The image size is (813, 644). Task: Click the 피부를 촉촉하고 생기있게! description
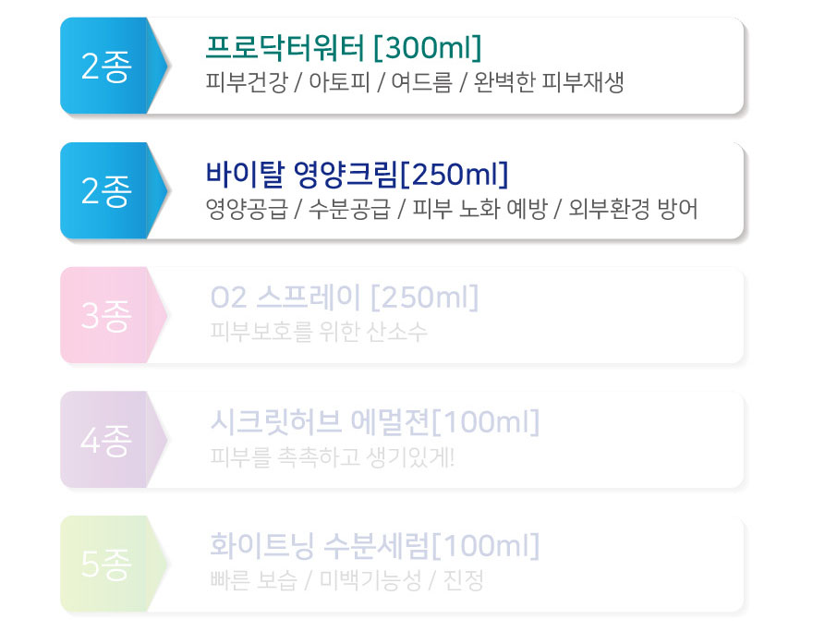[333, 457]
